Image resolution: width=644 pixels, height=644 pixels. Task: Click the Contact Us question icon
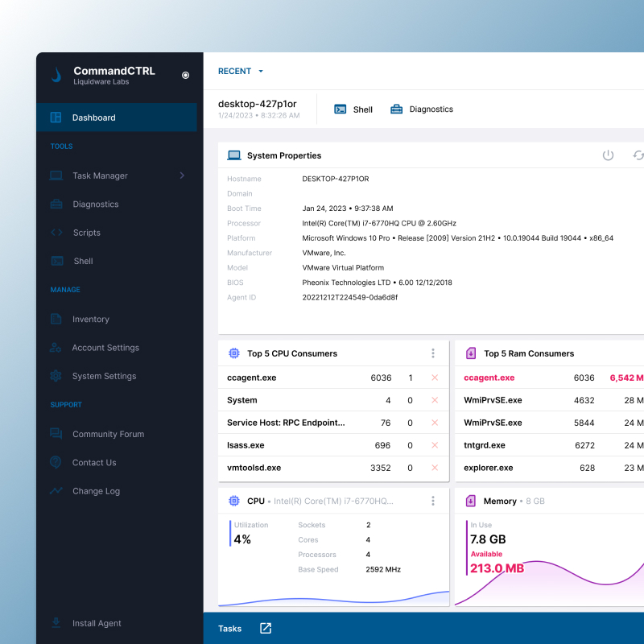click(56, 462)
